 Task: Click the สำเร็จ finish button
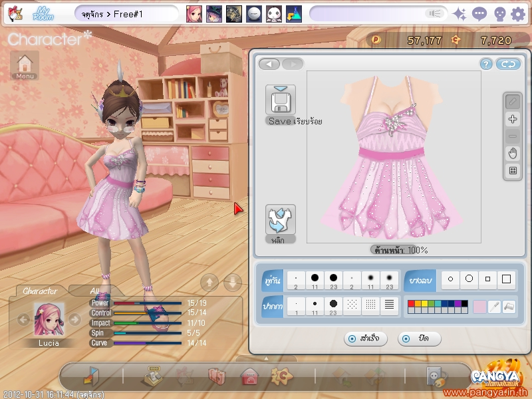pyautogui.click(x=365, y=338)
